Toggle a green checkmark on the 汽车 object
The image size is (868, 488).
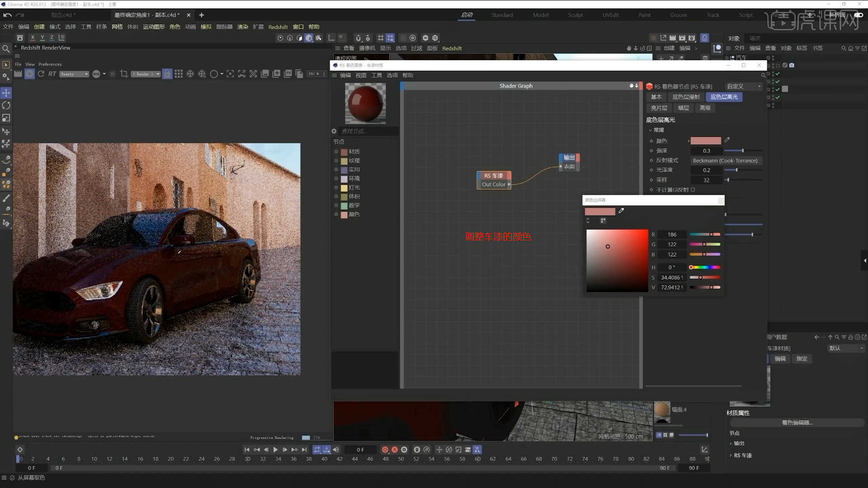(778, 74)
